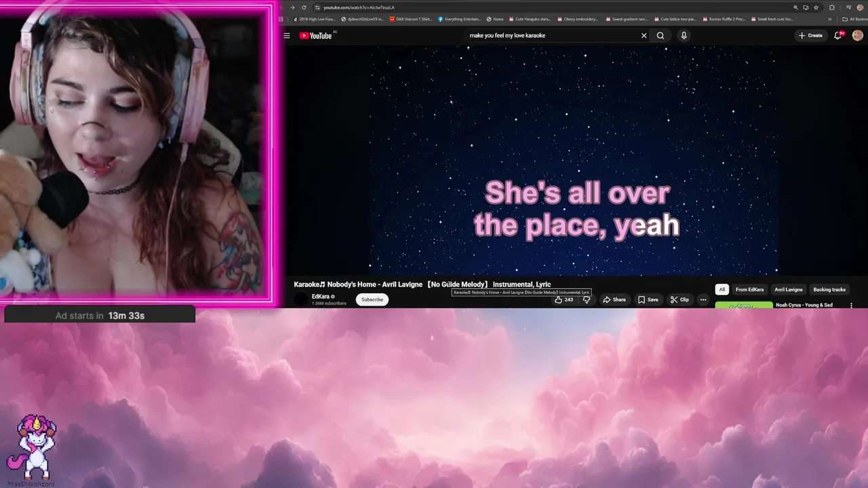Expand hidden bookmarks chevron
This screenshot has width=868, height=488.
tap(829, 19)
